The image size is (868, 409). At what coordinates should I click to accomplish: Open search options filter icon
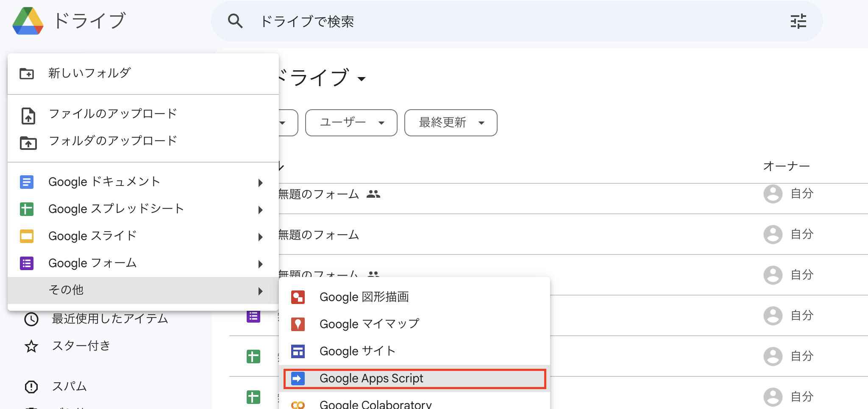[798, 21]
